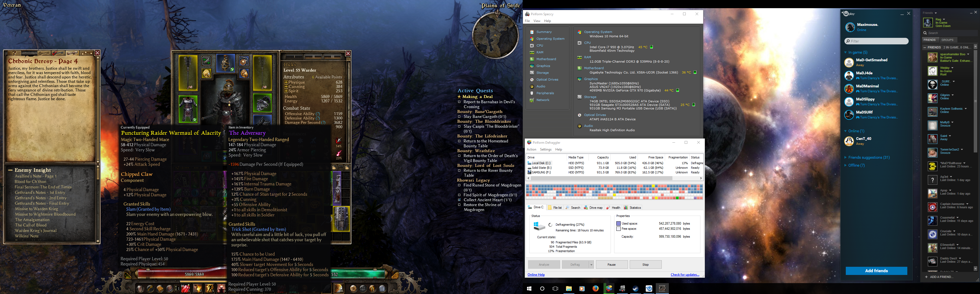Click MaDManimal avatar in Uplay friends
This screenshot has width=980, height=294.
[849, 89]
